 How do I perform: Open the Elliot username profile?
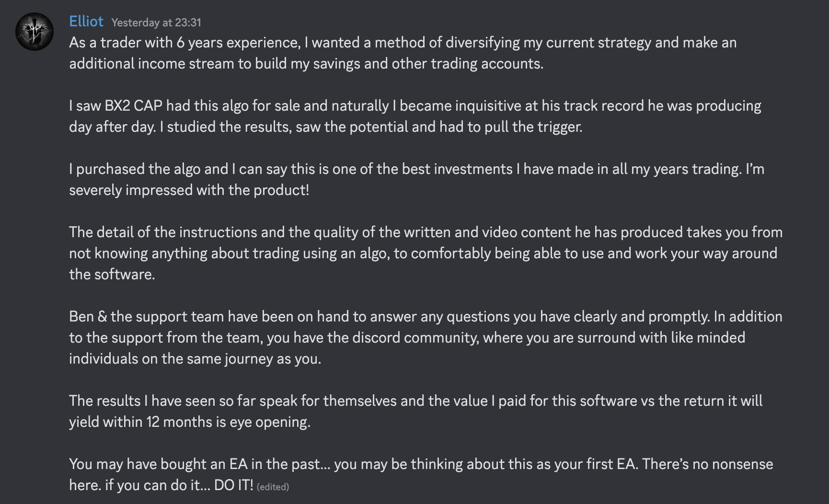(86, 22)
